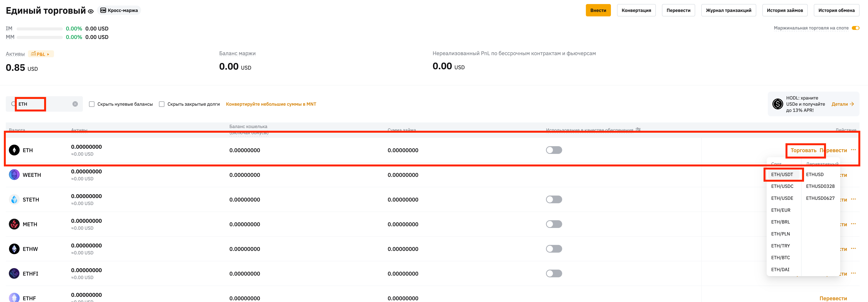Open Журнал транзакций
Screen dimensions: 868x302
[728, 10]
